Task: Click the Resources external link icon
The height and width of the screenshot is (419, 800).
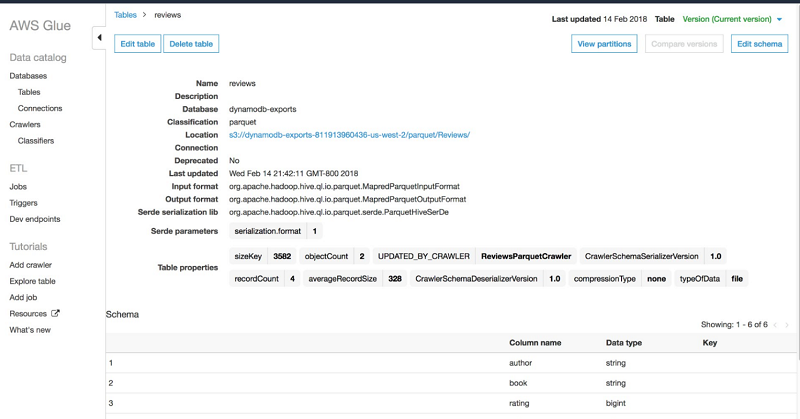Action: pos(55,313)
